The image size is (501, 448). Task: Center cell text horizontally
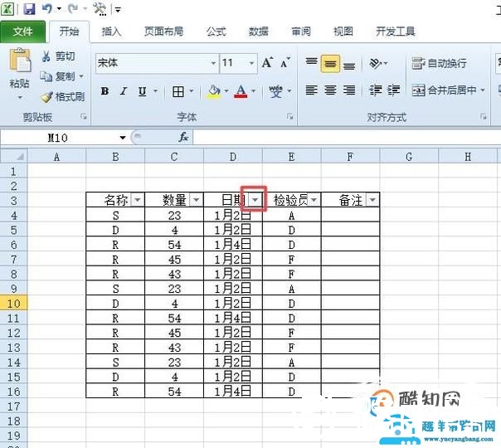[x=330, y=90]
